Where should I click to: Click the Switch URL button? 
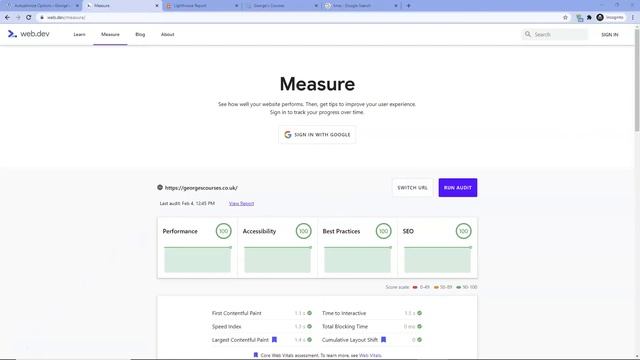point(413,188)
